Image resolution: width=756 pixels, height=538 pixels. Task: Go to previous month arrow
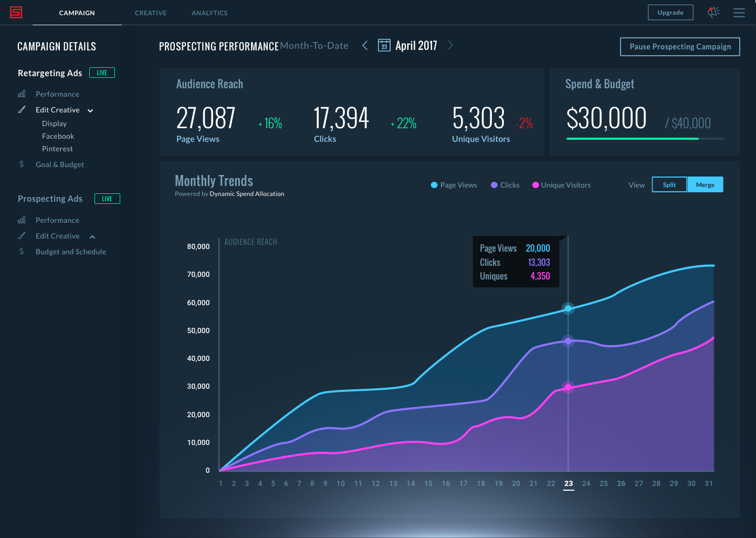point(365,45)
